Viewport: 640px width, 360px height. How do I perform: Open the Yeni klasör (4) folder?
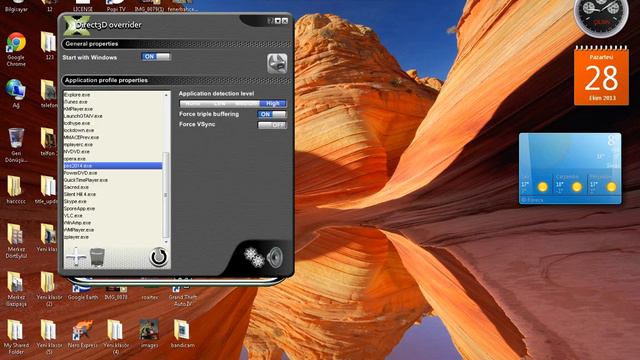coord(116,337)
